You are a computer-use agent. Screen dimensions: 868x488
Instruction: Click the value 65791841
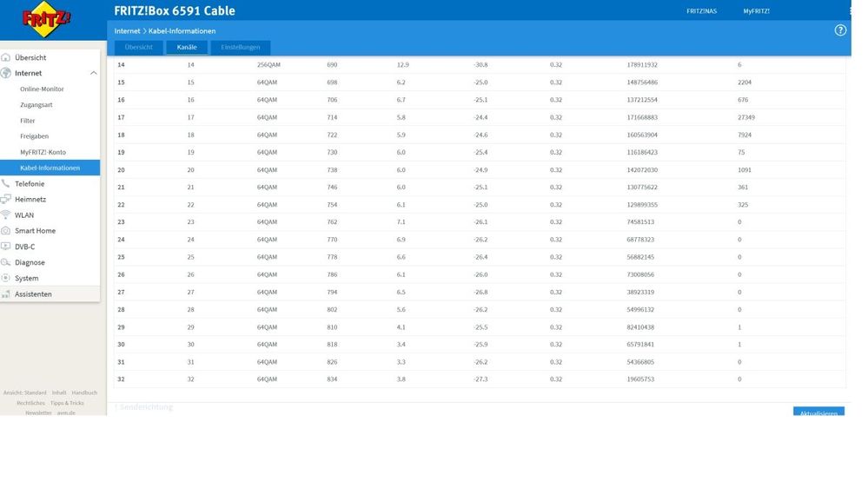tap(640, 345)
